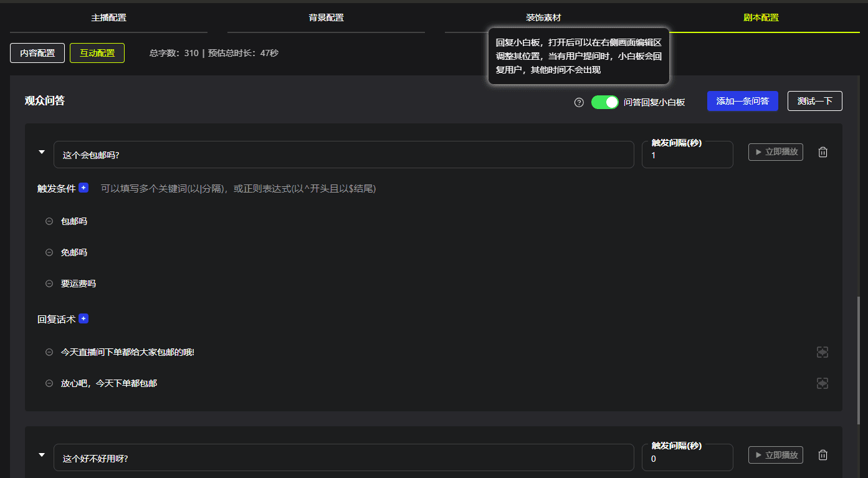868x478 pixels.
Task: Click scan icon for 今天直播间下单都给大家包邮的哦!
Action: click(823, 352)
